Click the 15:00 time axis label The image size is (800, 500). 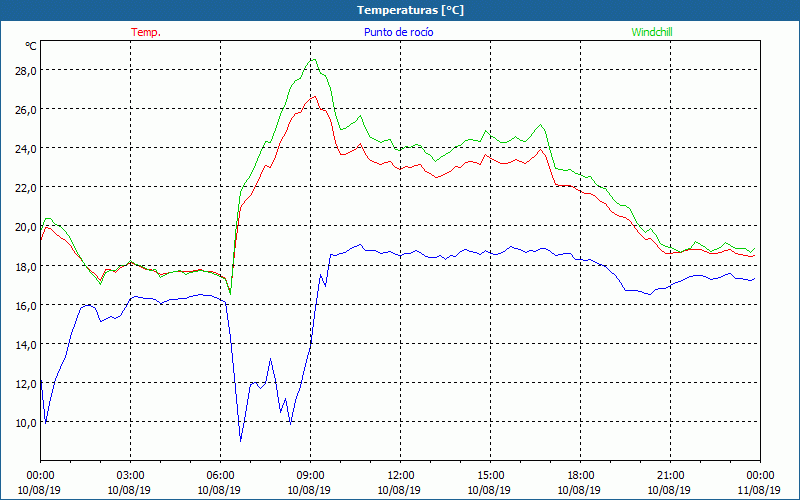[490, 476]
